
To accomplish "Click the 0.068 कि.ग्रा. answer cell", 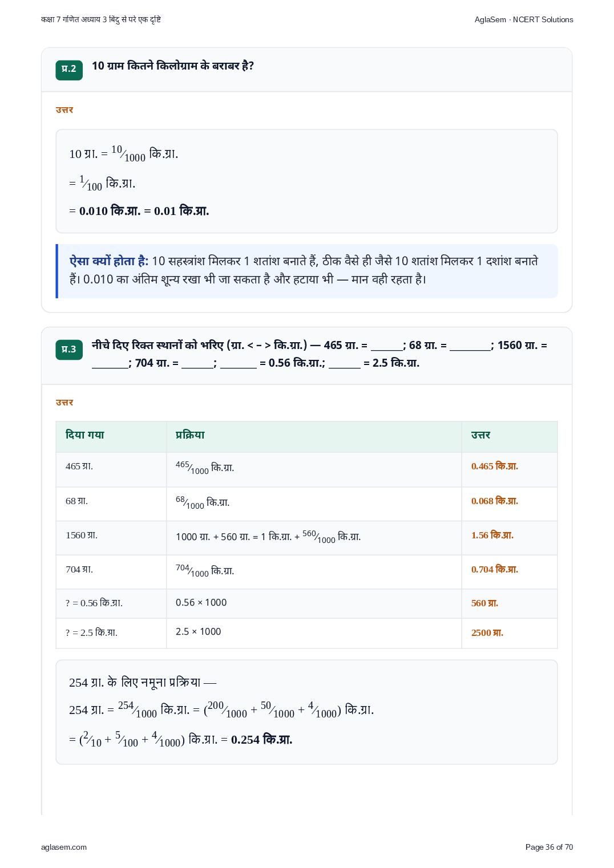I will [510, 504].
